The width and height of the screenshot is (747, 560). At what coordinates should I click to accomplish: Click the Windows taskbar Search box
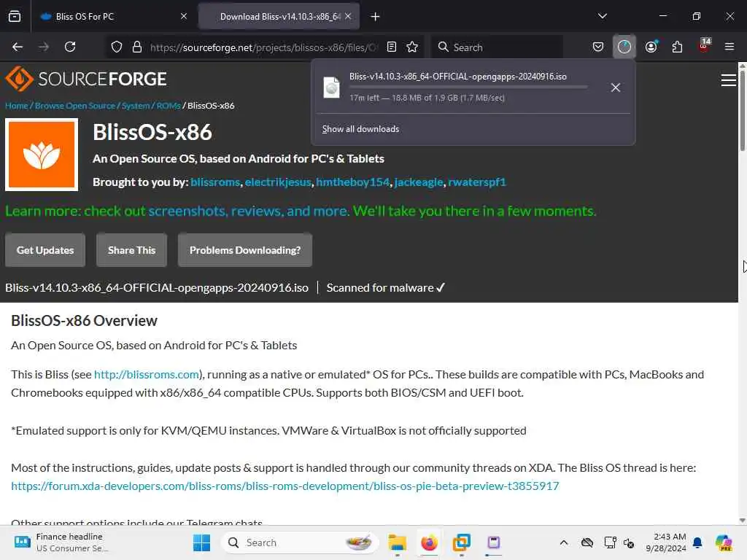(300, 542)
